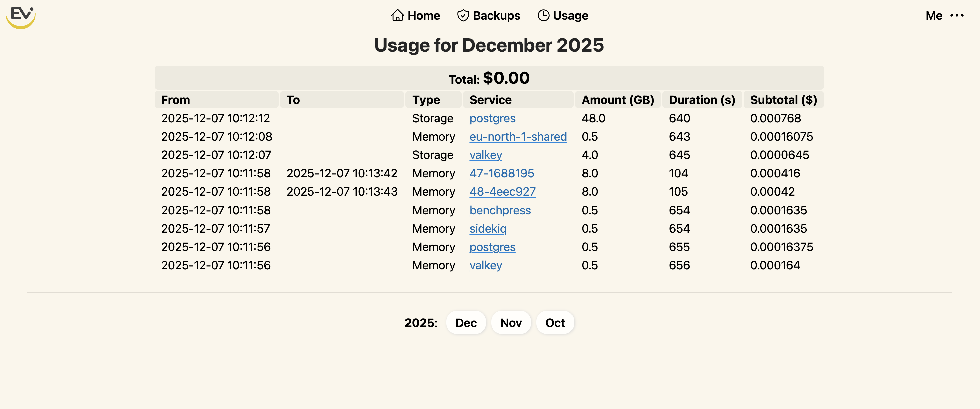Screen dimensions: 980x409
Task: Click the benchpress service link
Action: click(500, 210)
